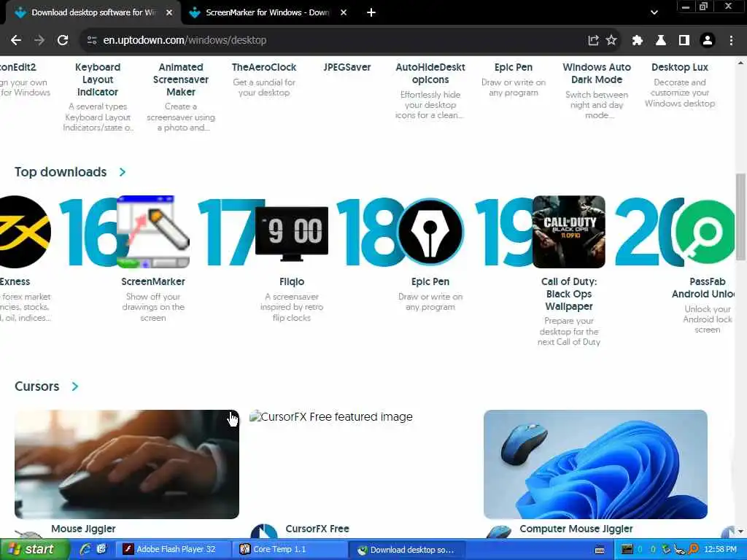Open JPEGSaver app link
The height and width of the screenshot is (560, 747).
point(347,67)
